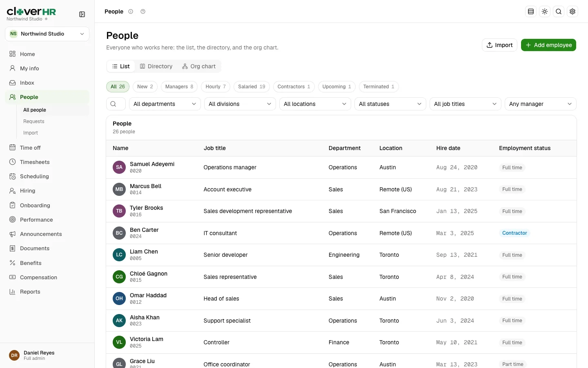Click Daniel Reyes user profile at bottom
The height and width of the screenshot is (368, 588).
point(47,355)
